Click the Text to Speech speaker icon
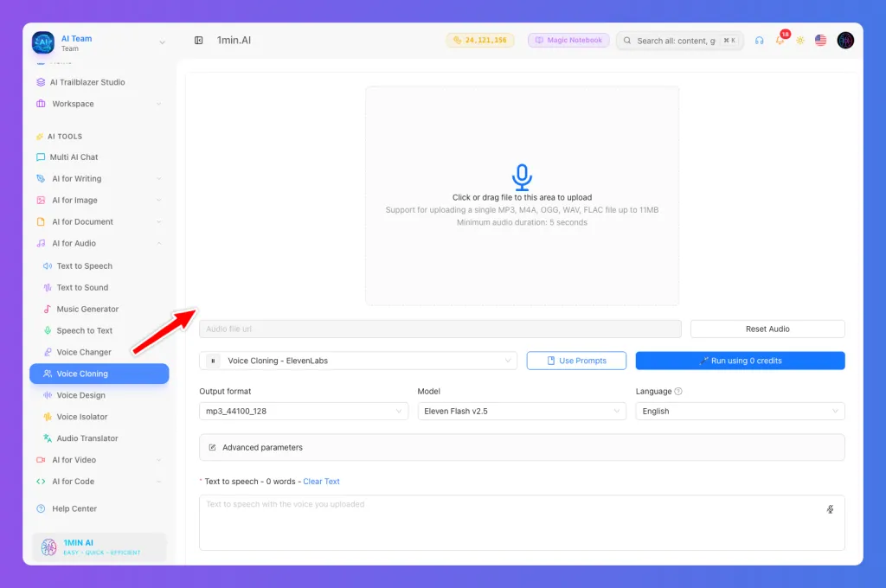The image size is (886, 588). pos(48,265)
